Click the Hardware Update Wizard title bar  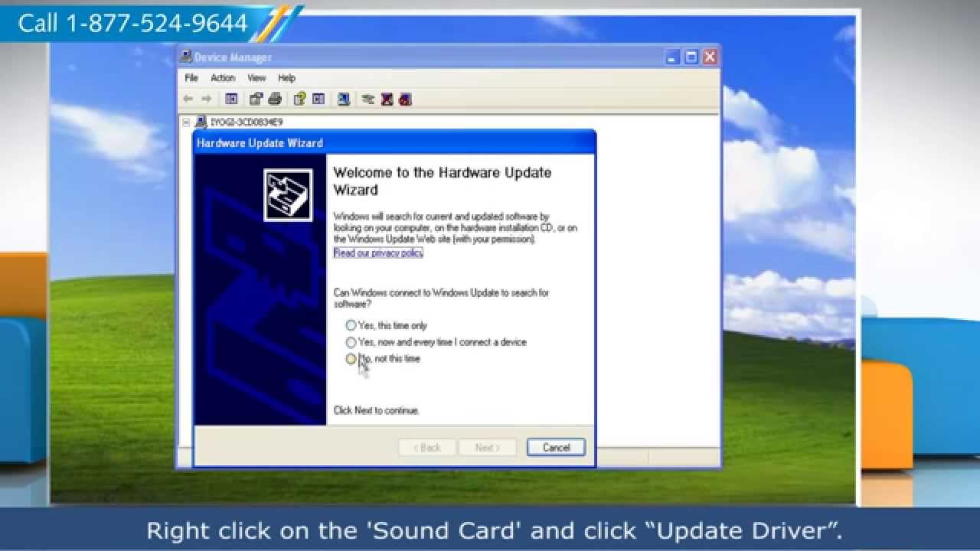pos(394,142)
